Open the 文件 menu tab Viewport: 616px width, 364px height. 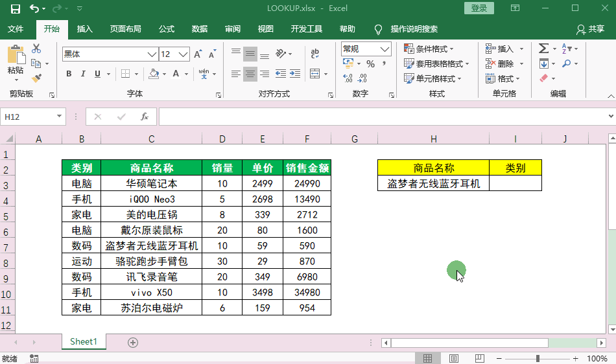[16, 29]
